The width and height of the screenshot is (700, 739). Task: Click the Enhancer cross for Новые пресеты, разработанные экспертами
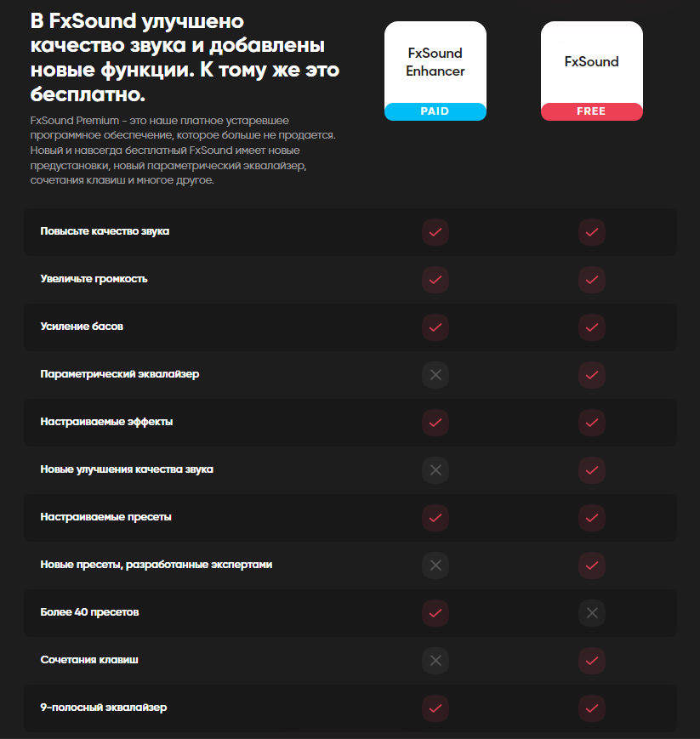pos(435,565)
